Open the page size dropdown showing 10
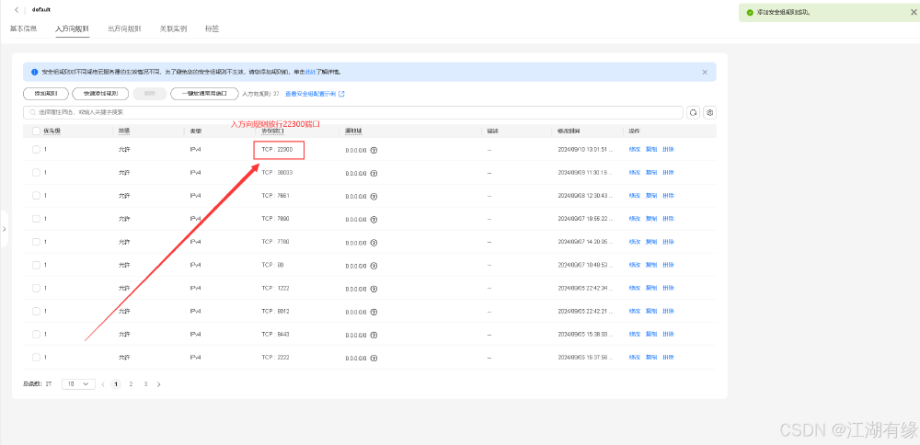This screenshot has height=445, width=920. (x=78, y=384)
